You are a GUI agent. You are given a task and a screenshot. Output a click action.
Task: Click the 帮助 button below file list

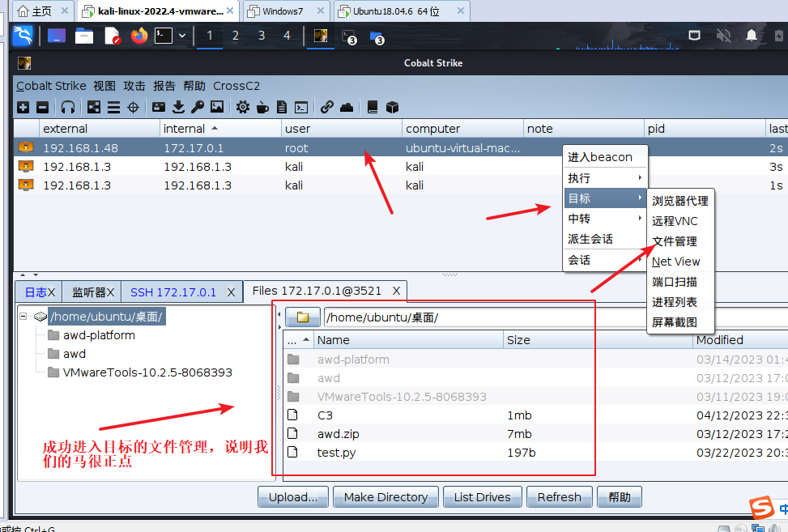(620, 497)
